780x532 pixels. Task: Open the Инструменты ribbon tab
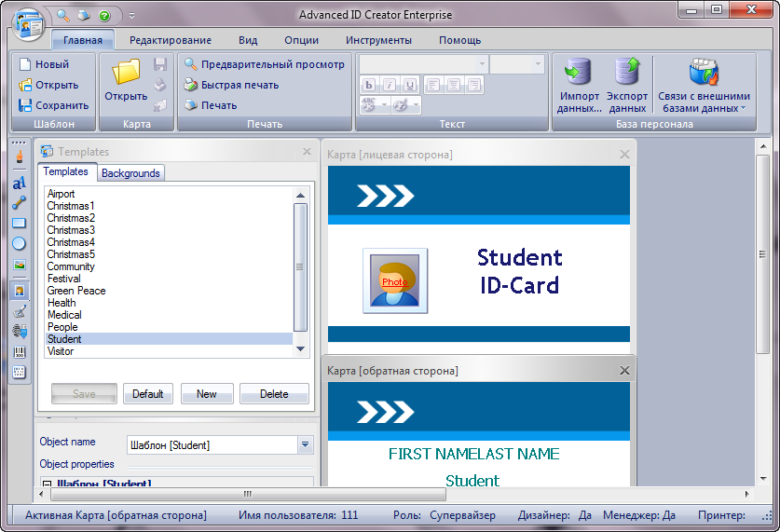pos(378,40)
